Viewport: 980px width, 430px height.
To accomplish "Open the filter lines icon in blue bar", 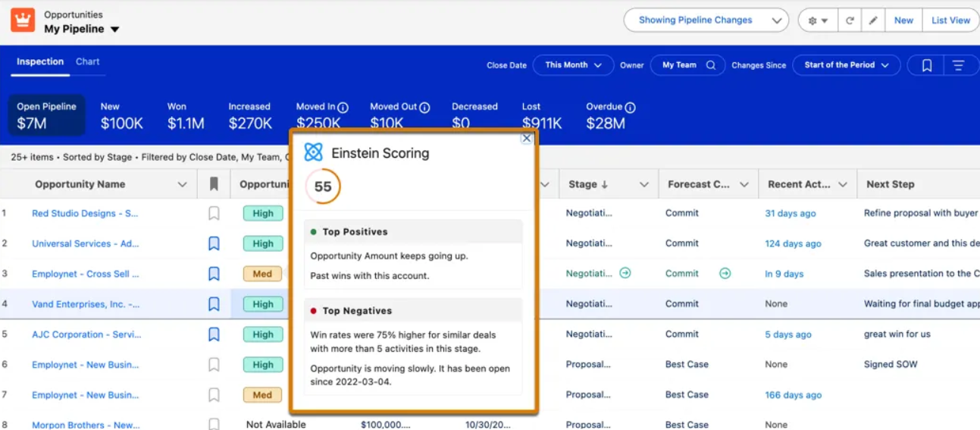I will coord(958,65).
